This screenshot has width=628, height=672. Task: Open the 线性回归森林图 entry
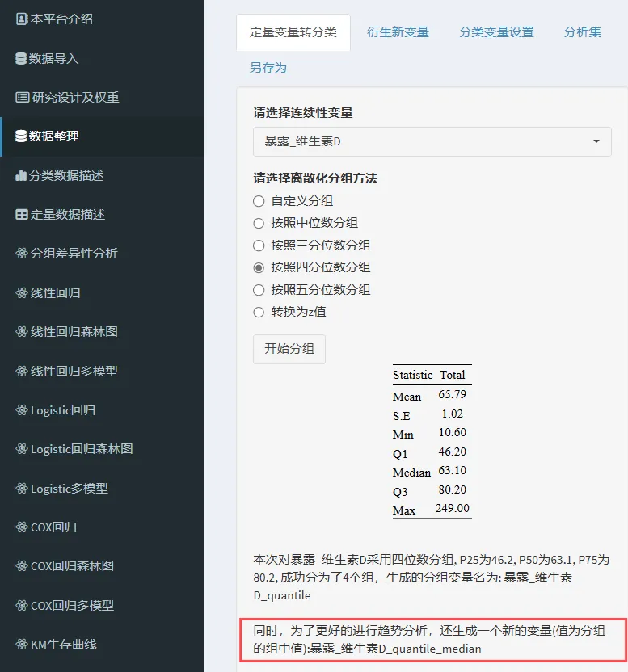pyautogui.click(x=102, y=331)
